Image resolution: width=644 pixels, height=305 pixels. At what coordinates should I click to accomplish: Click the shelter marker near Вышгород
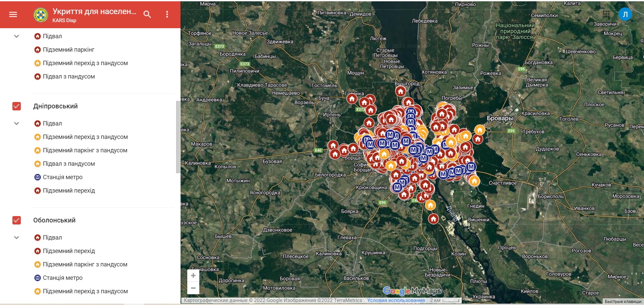click(400, 91)
